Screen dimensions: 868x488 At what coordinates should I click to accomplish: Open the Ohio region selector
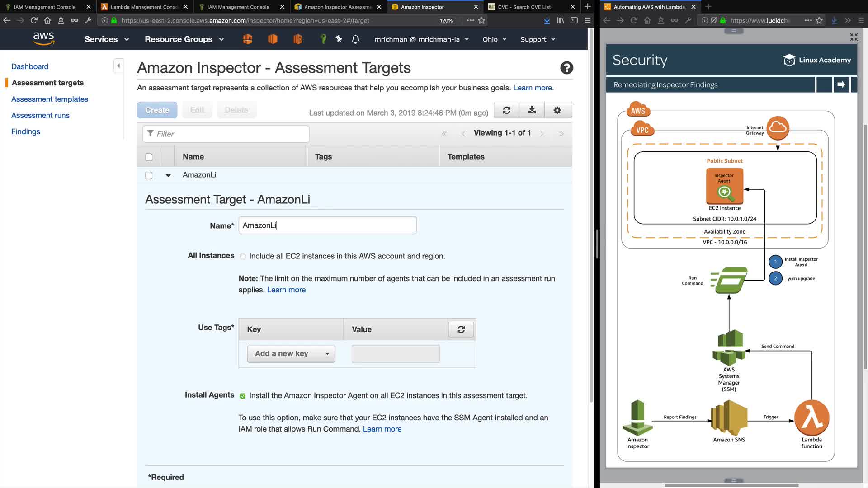(x=494, y=39)
